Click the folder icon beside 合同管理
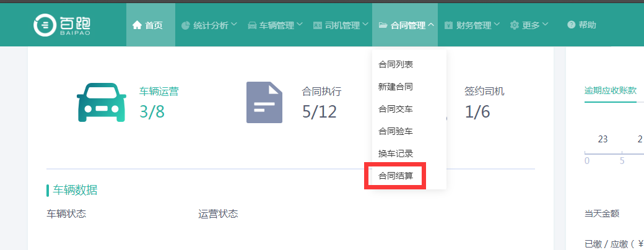Viewport: 644px width, 250px height. coord(383,25)
